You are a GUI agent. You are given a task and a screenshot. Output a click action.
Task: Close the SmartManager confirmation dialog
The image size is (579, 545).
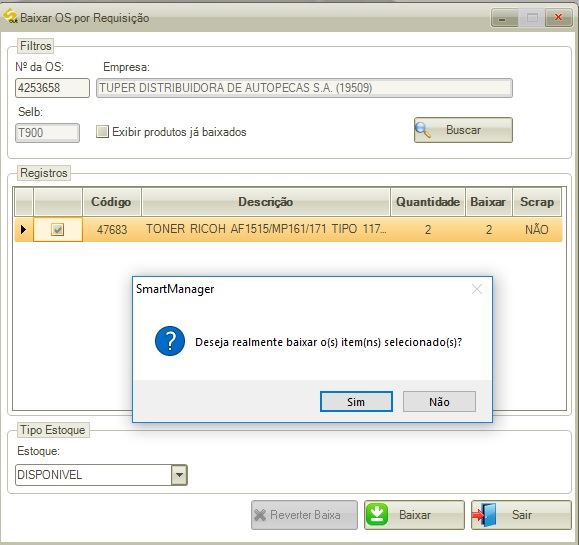click(477, 289)
